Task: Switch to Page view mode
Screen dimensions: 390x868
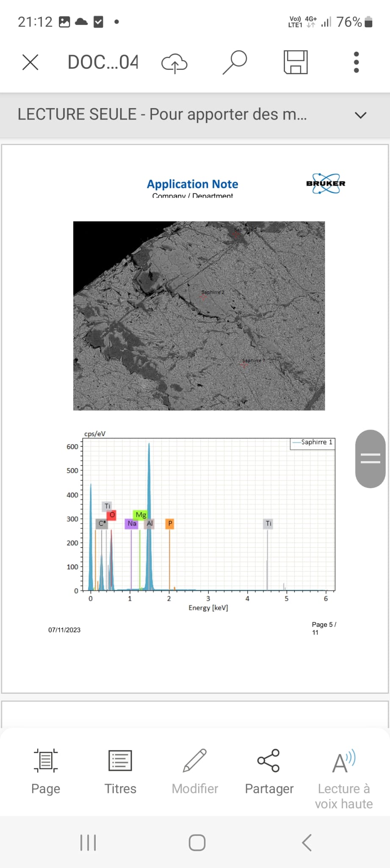Action: tap(46, 771)
